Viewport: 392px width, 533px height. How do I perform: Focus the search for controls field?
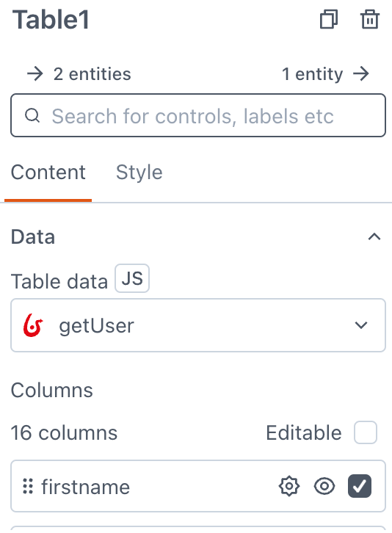[198, 115]
